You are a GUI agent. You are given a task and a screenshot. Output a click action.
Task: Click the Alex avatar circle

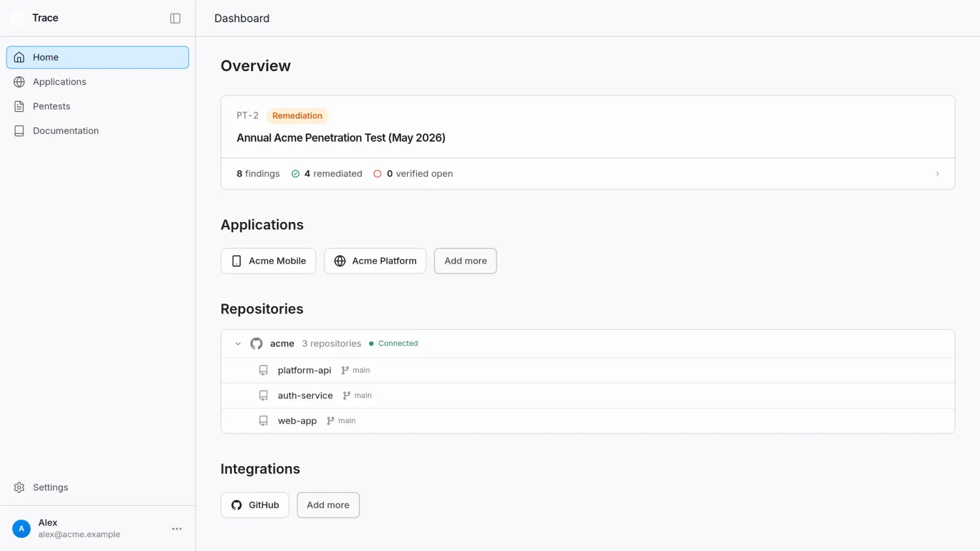tap(22, 529)
